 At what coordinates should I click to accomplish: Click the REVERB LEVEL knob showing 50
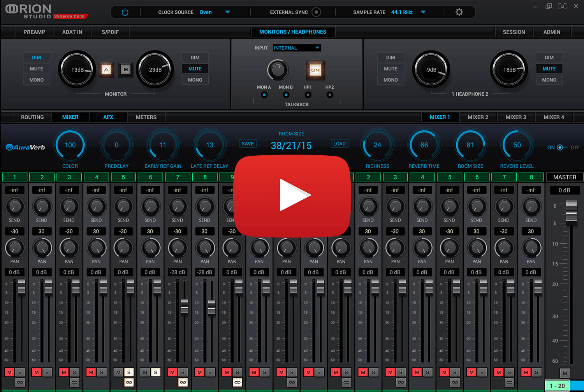click(x=517, y=145)
